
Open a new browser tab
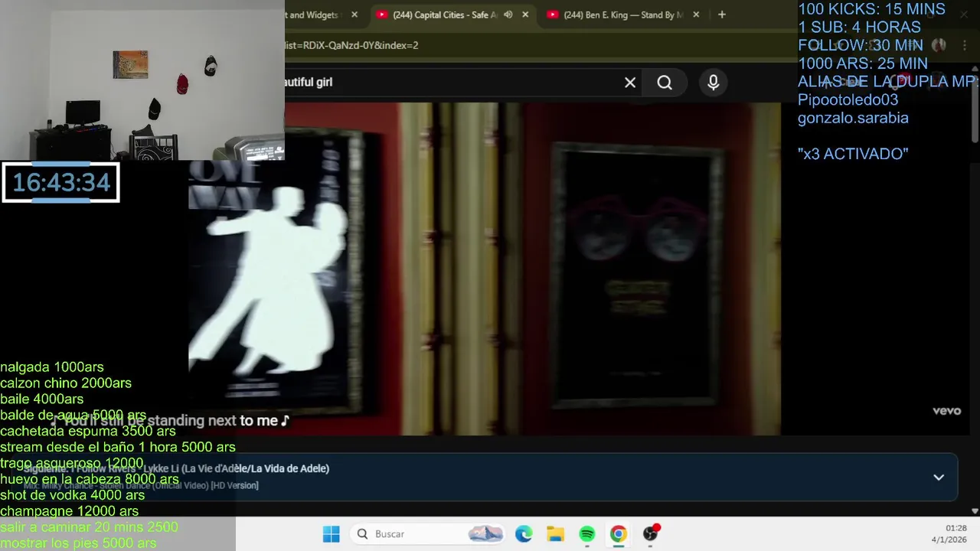(x=721, y=15)
